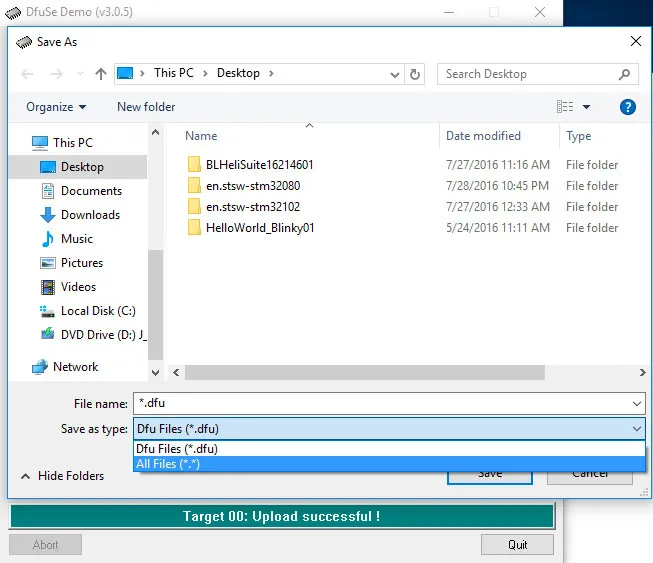Click the Up one level arrow icon
Screen dimensions: 653x563
coord(100,74)
